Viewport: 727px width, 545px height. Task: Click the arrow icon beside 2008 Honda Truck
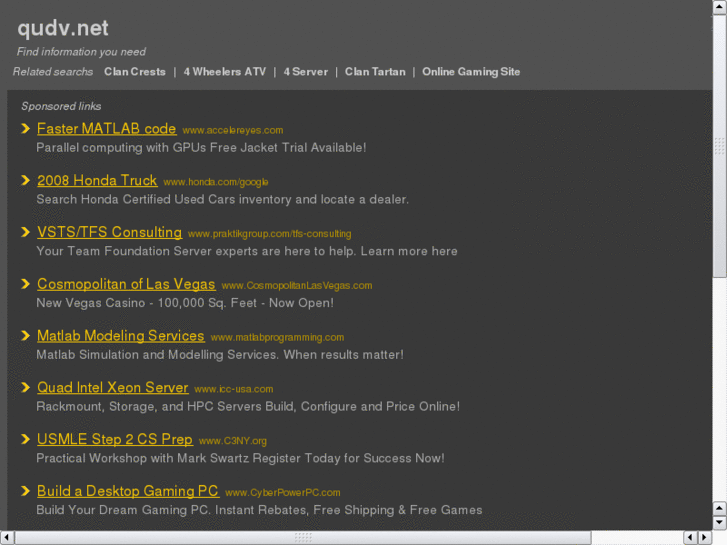pyautogui.click(x=26, y=180)
